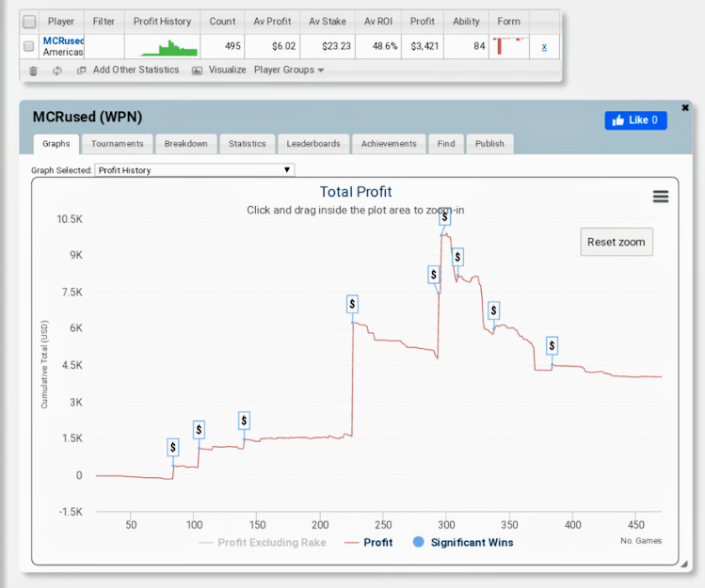Check the MCRused row checkbox
705x588 pixels.
[x=29, y=46]
